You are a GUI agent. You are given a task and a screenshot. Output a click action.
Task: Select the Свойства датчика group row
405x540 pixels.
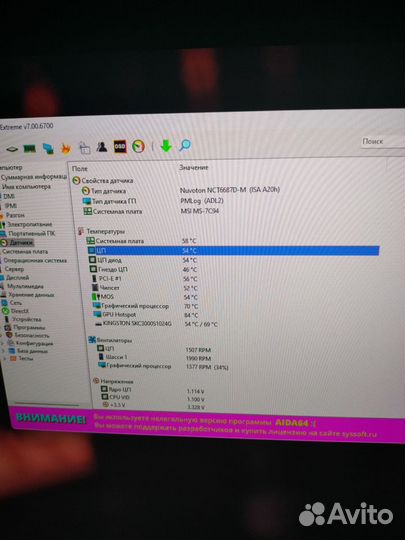tap(103, 180)
